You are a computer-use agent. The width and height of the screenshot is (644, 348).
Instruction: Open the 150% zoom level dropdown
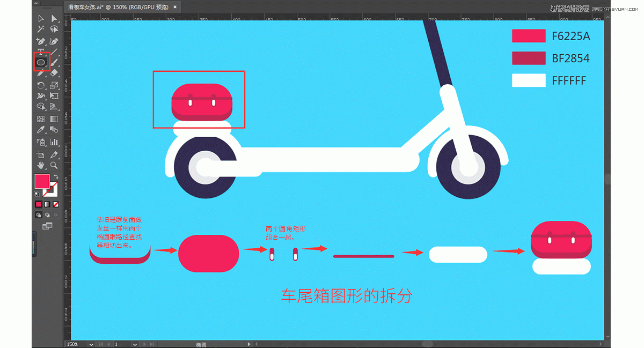click(91, 344)
